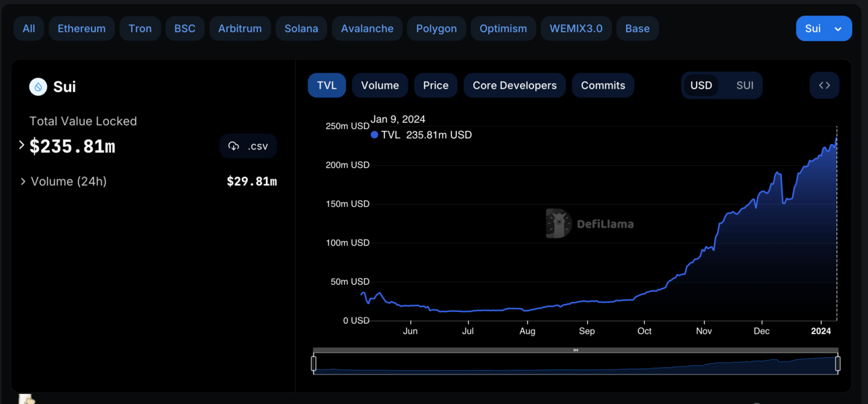Select the Ethereum chain filter
The width and height of the screenshot is (868, 404).
(81, 28)
